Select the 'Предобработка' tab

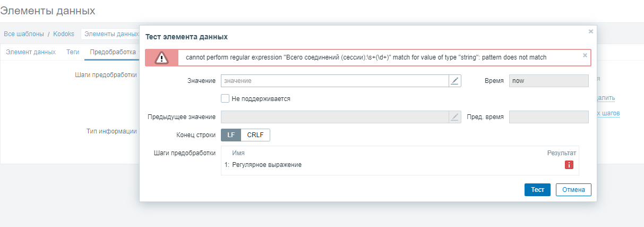(113, 52)
